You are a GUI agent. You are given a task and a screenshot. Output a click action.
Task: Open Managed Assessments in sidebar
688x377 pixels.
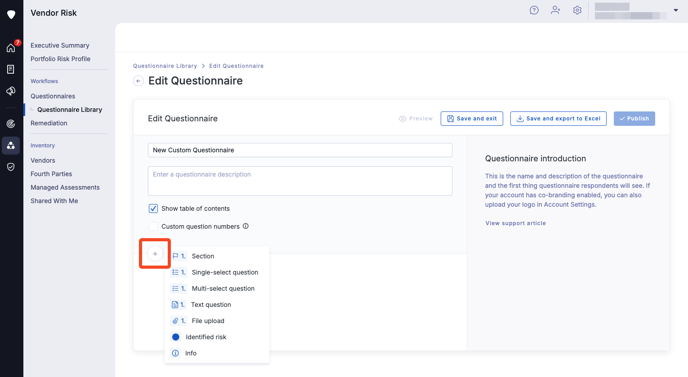pyautogui.click(x=65, y=187)
